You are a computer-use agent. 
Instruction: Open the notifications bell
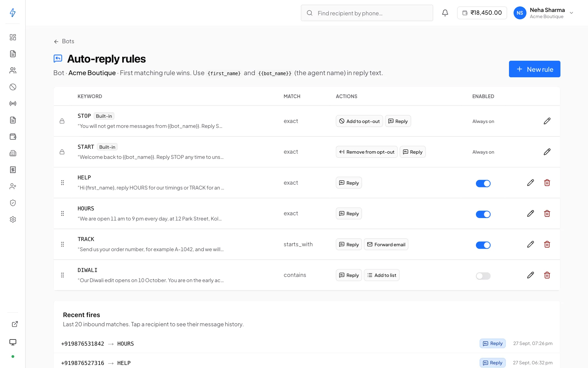pyautogui.click(x=445, y=13)
